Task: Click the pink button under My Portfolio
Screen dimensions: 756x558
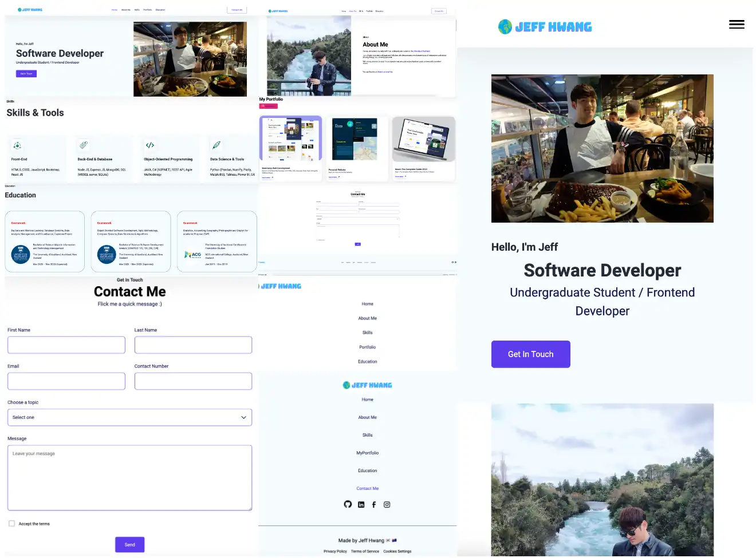Action: click(x=269, y=106)
